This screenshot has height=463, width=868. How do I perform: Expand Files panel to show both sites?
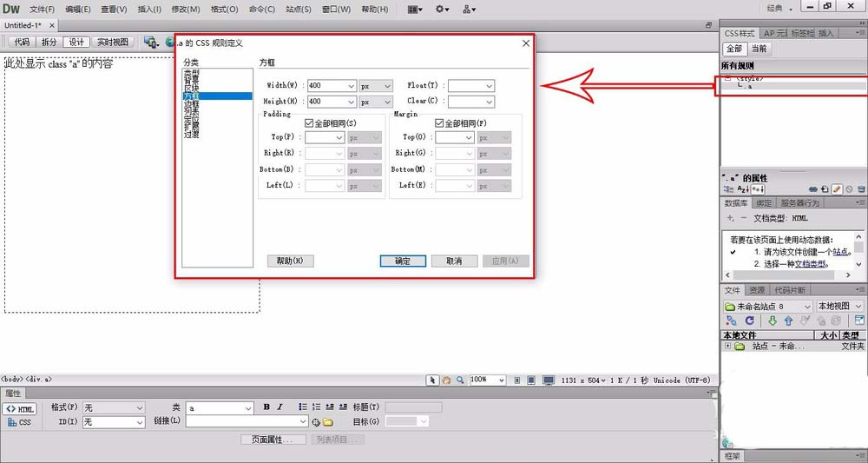tap(859, 321)
